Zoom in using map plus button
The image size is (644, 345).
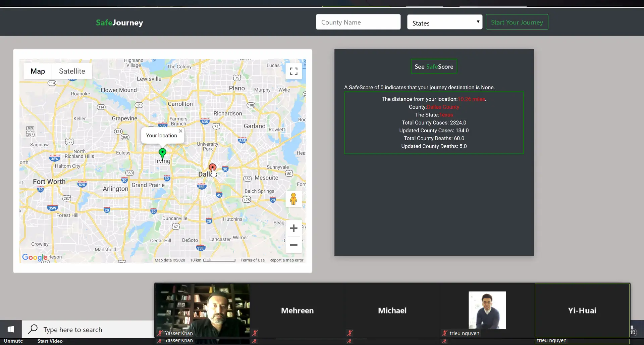coord(293,229)
